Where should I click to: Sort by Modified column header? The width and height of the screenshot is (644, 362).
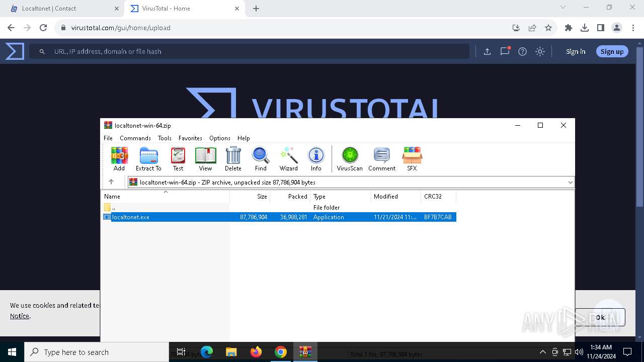point(396,197)
